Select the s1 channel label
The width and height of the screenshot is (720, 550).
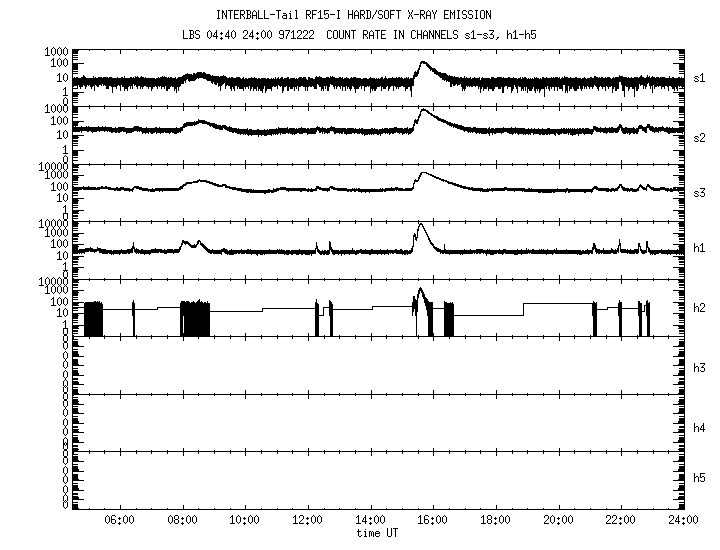coord(699,79)
